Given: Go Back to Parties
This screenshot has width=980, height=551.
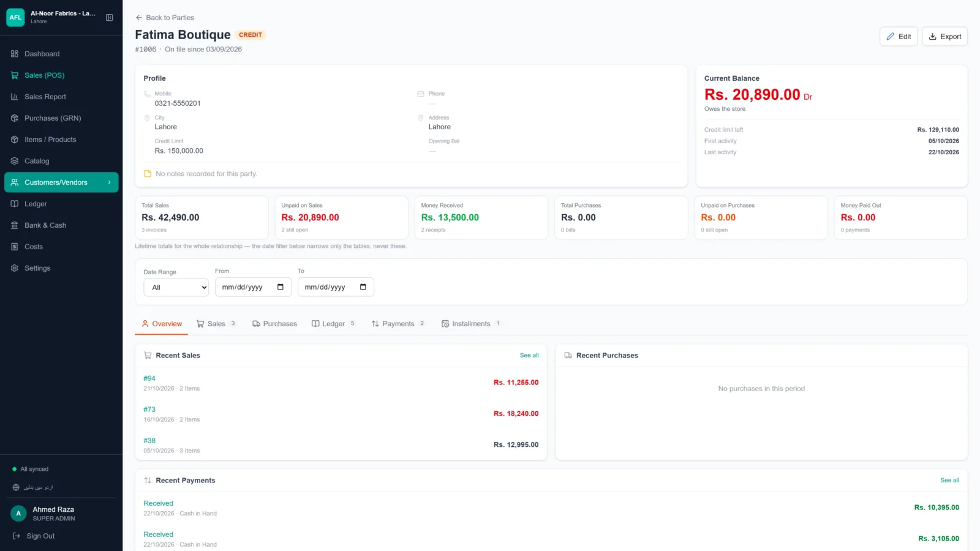Looking at the screenshot, I should [165, 18].
